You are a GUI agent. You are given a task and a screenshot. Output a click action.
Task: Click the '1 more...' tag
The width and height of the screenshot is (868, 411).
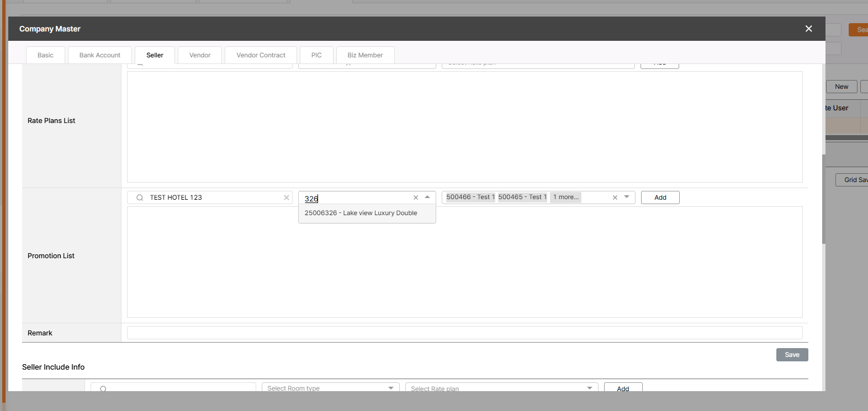(x=566, y=197)
